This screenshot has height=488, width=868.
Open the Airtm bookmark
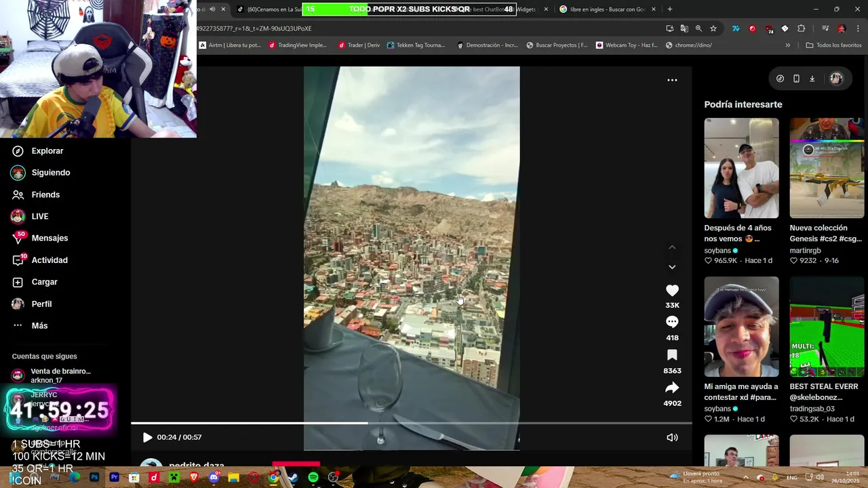coord(230,45)
